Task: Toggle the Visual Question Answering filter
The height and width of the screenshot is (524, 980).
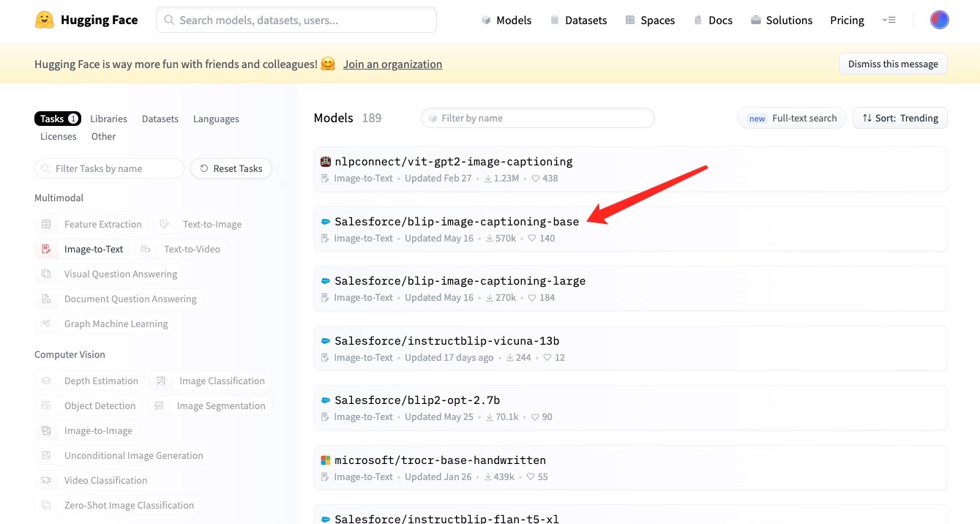Action: 109,274
